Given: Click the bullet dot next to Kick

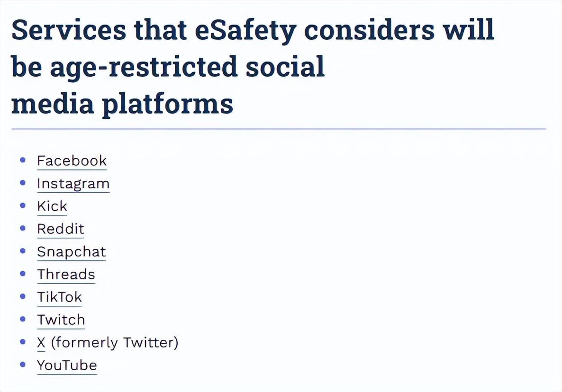Looking at the screenshot, I should (23, 206).
